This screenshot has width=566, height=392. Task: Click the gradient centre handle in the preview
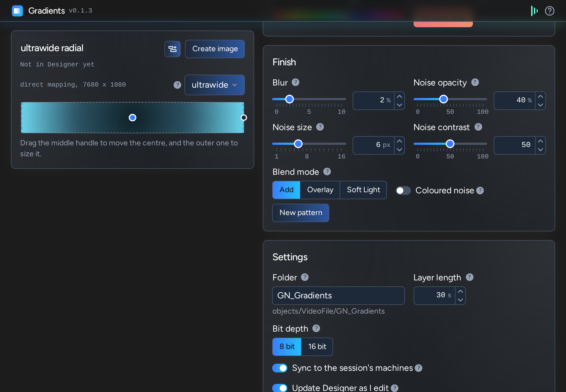point(133,118)
